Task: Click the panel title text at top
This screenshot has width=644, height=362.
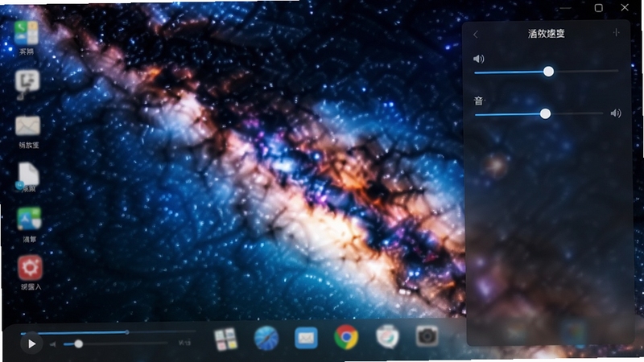Action: click(x=547, y=34)
